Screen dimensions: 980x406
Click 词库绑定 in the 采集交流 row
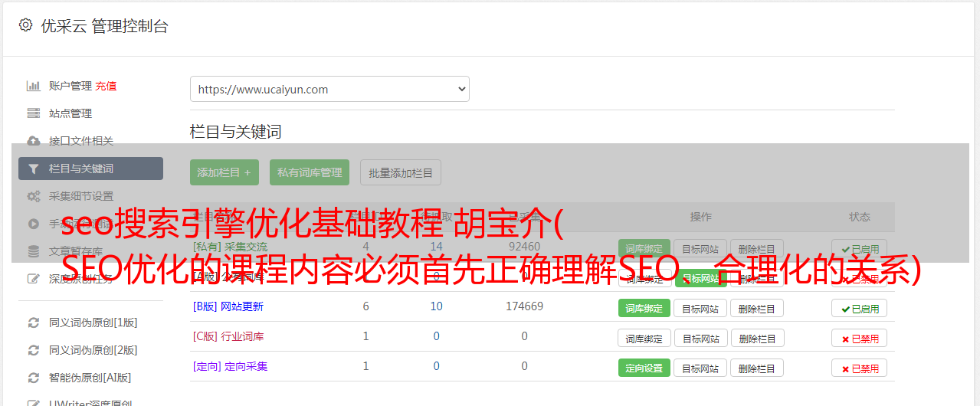644,249
